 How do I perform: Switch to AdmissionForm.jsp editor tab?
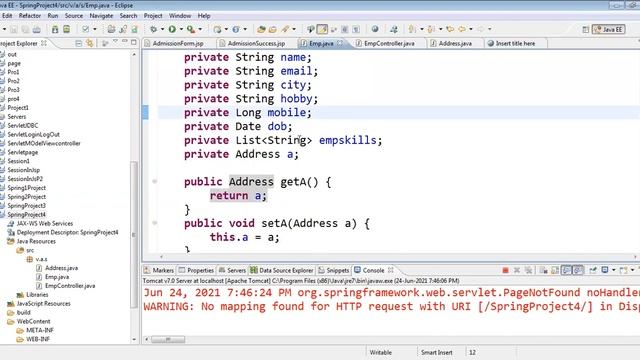tap(178, 43)
